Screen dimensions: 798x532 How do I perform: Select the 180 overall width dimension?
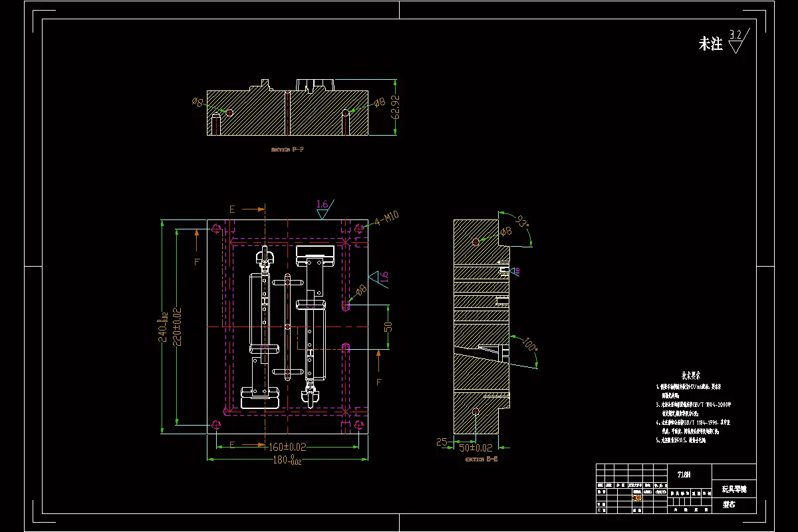pyautogui.click(x=287, y=460)
